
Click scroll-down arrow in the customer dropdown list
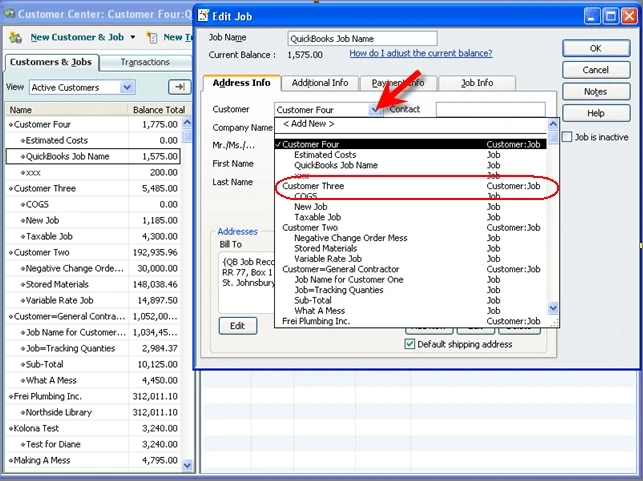coord(553,308)
